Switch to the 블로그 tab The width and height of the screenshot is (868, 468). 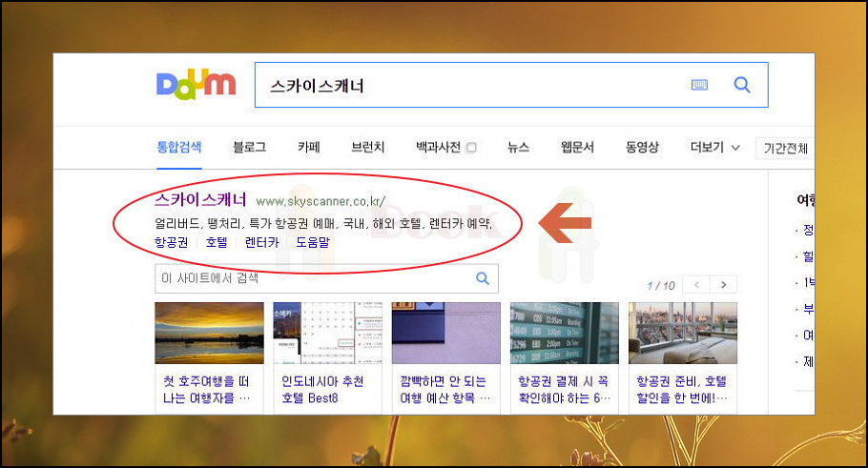coord(249,147)
